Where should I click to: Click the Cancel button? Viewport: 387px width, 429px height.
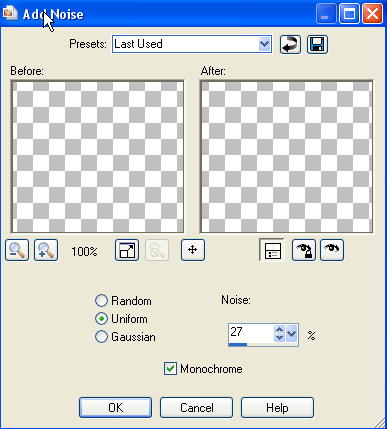[196, 407]
